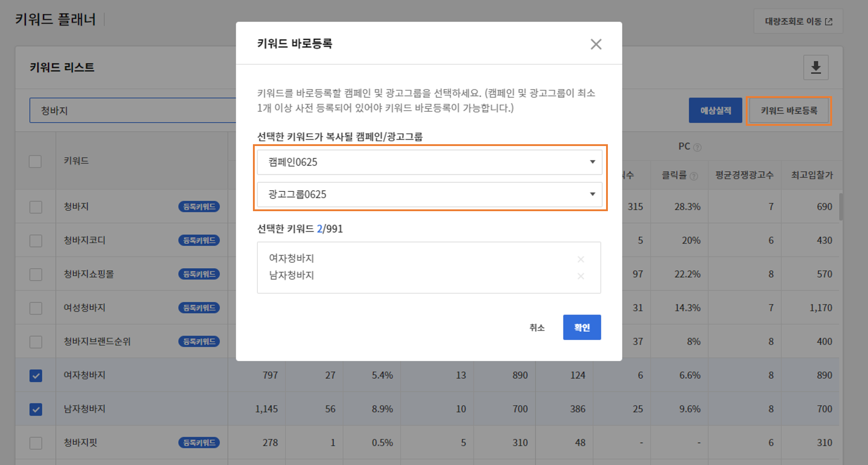
Task: Click 등록키워드 badge on 여성청바지 row
Action: [199, 308]
